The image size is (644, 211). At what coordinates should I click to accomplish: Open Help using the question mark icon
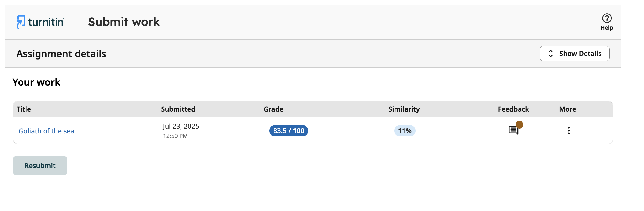(x=607, y=17)
